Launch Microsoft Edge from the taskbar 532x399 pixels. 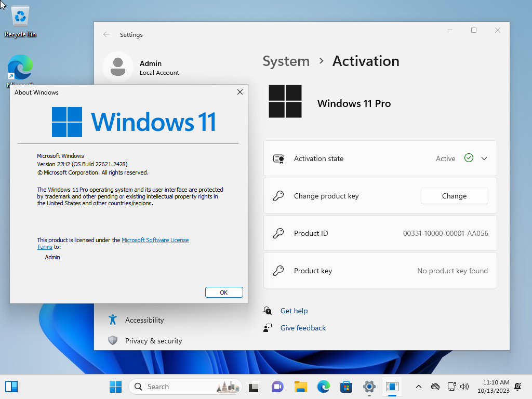pos(323,387)
